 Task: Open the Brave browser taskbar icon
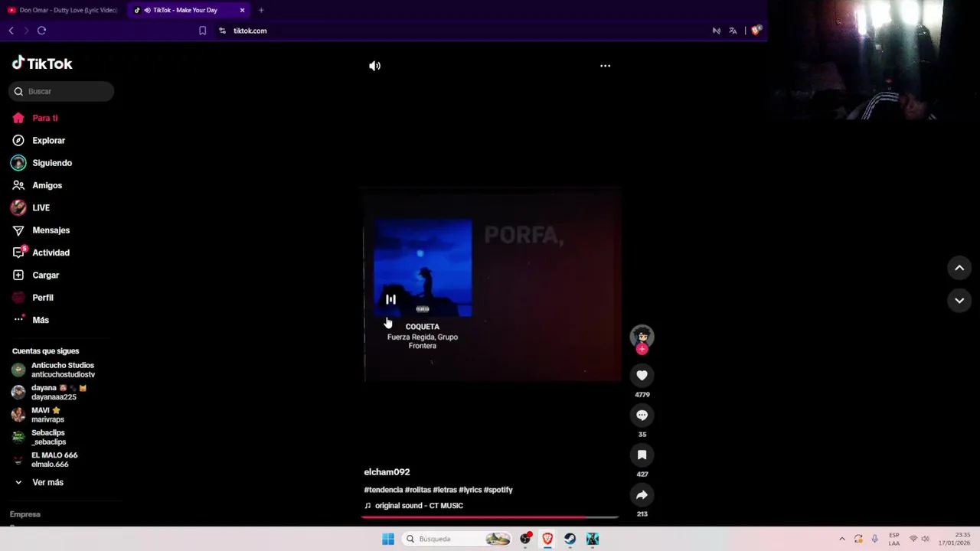click(547, 539)
